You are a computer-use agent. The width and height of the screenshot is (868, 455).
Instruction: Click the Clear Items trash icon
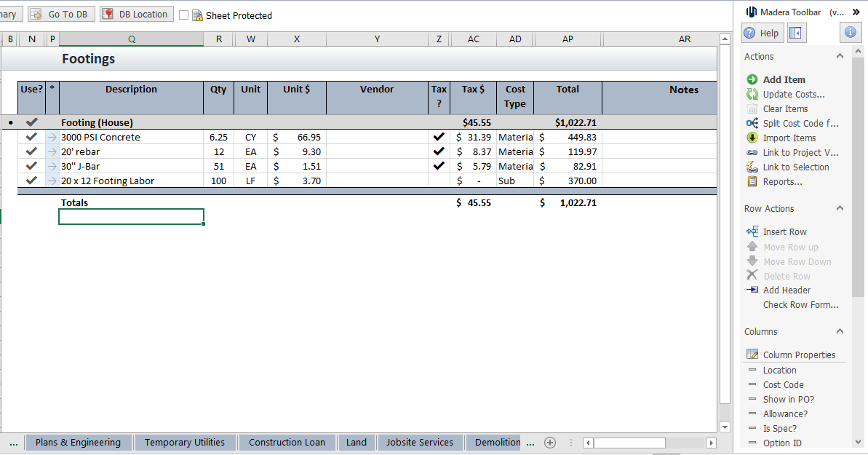752,108
